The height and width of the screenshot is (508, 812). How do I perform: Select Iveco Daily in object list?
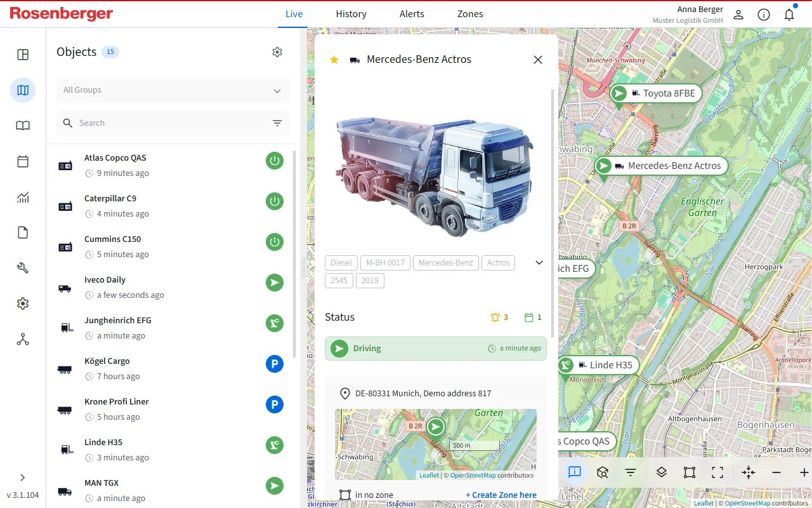[170, 287]
